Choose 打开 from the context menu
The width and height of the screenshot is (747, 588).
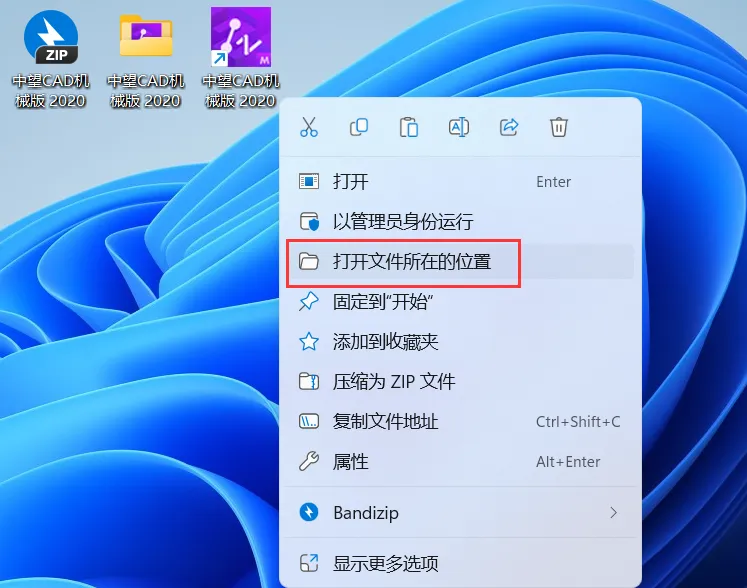460,182
